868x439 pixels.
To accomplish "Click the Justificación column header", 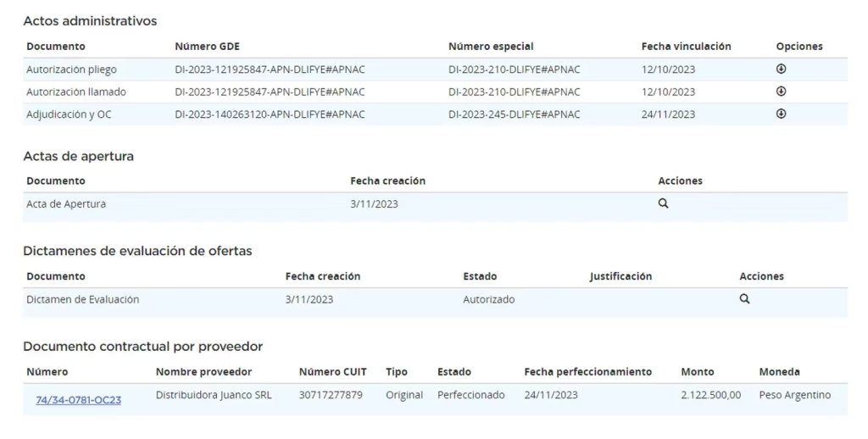I will [620, 276].
